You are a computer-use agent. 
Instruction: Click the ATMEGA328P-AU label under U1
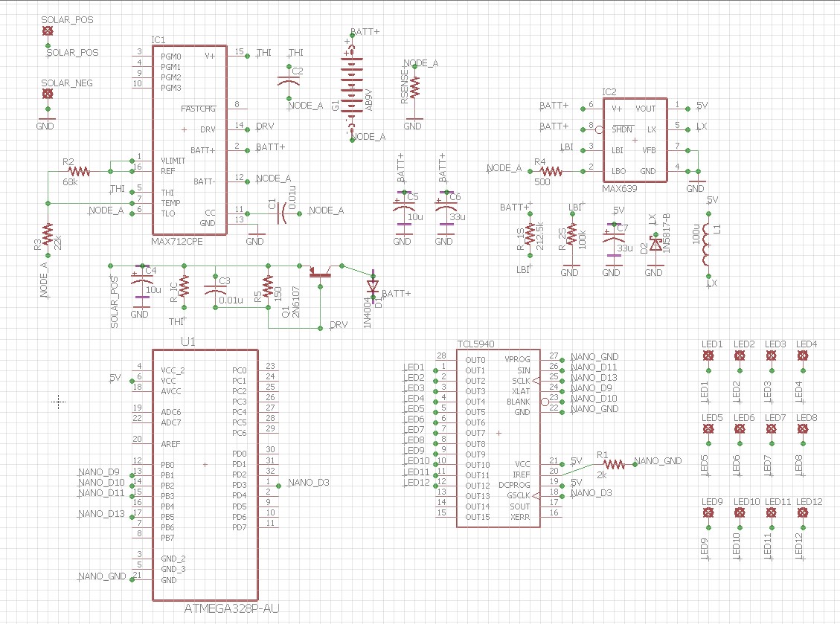click(231, 608)
